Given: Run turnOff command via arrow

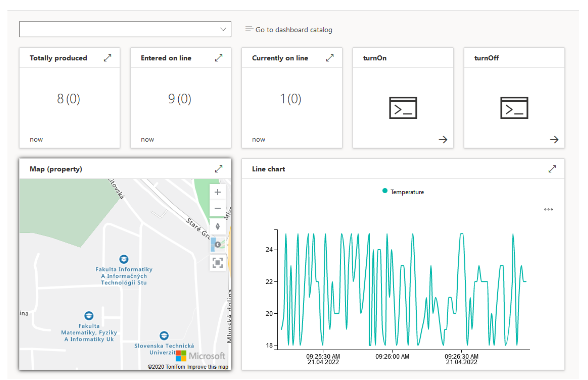Looking at the screenshot, I should (554, 140).
